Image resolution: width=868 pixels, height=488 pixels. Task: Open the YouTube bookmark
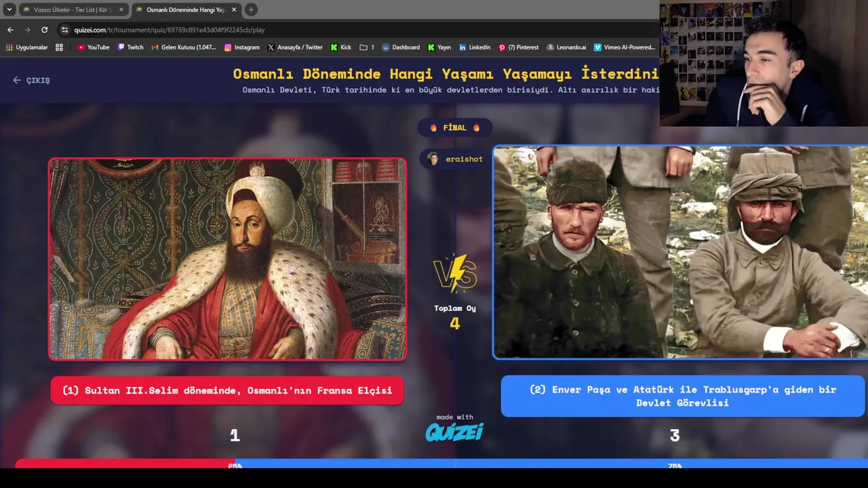93,47
